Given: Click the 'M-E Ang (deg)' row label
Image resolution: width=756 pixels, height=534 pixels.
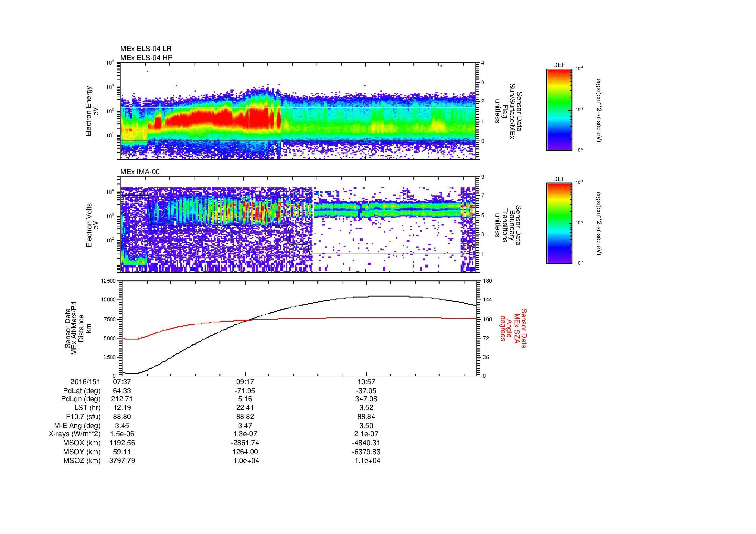Looking at the screenshot, I should point(77,425).
